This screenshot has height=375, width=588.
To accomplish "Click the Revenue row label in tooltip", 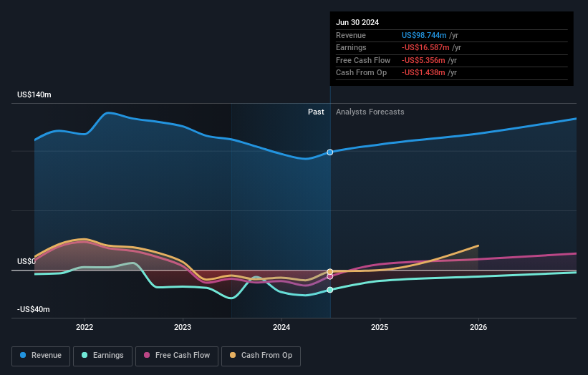I will point(351,35).
